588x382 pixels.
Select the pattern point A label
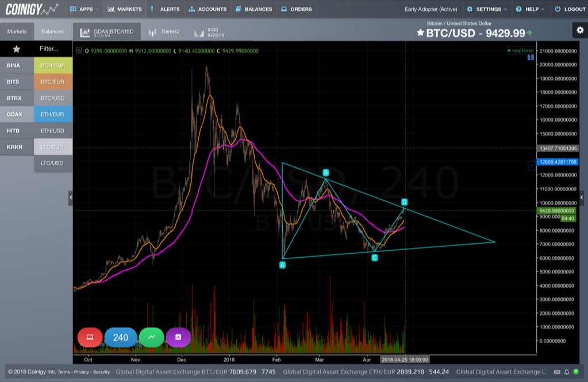283,265
